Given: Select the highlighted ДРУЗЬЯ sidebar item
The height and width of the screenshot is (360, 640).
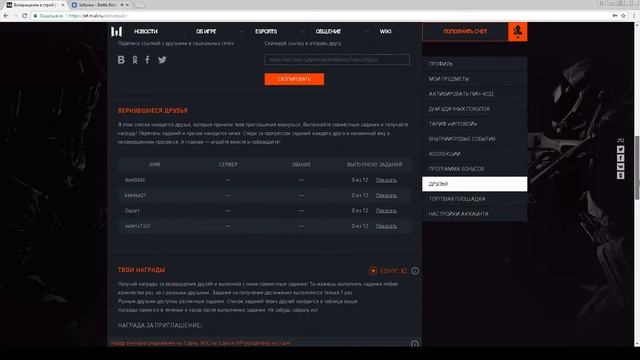Looking at the screenshot, I should point(475,184).
